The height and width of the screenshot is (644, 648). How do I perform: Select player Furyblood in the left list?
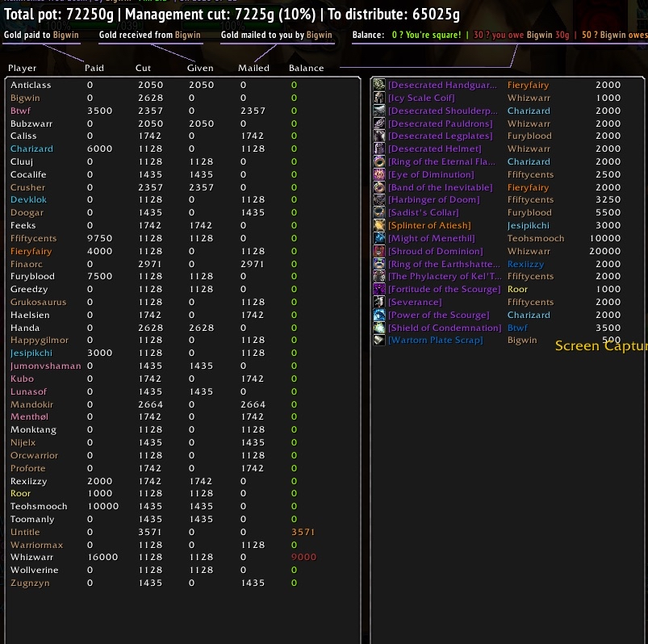pyautogui.click(x=32, y=276)
